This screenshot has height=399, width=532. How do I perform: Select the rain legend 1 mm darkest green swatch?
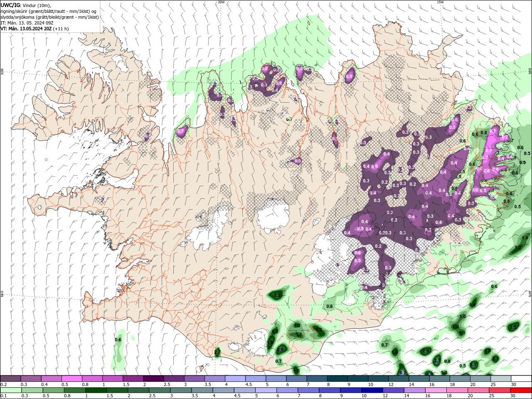click(96, 390)
